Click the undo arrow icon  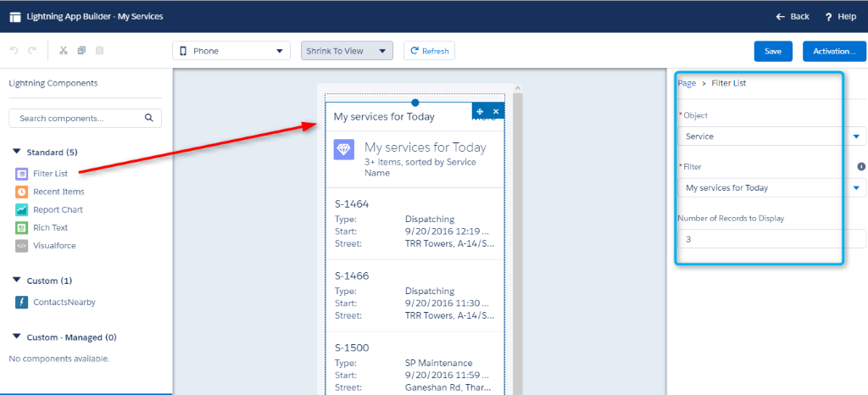[x=14, y=50]
